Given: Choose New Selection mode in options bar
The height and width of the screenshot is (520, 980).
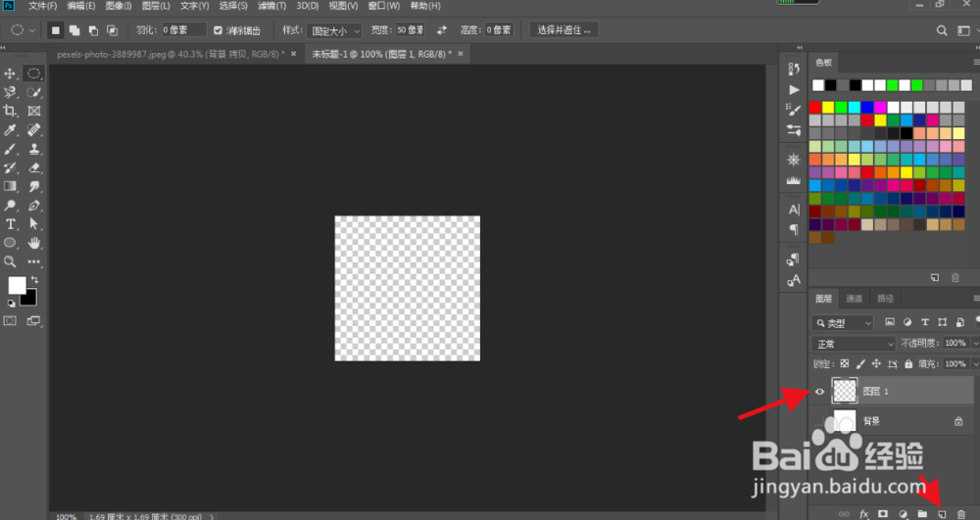Looking at the screenshot, I should 56,30.
